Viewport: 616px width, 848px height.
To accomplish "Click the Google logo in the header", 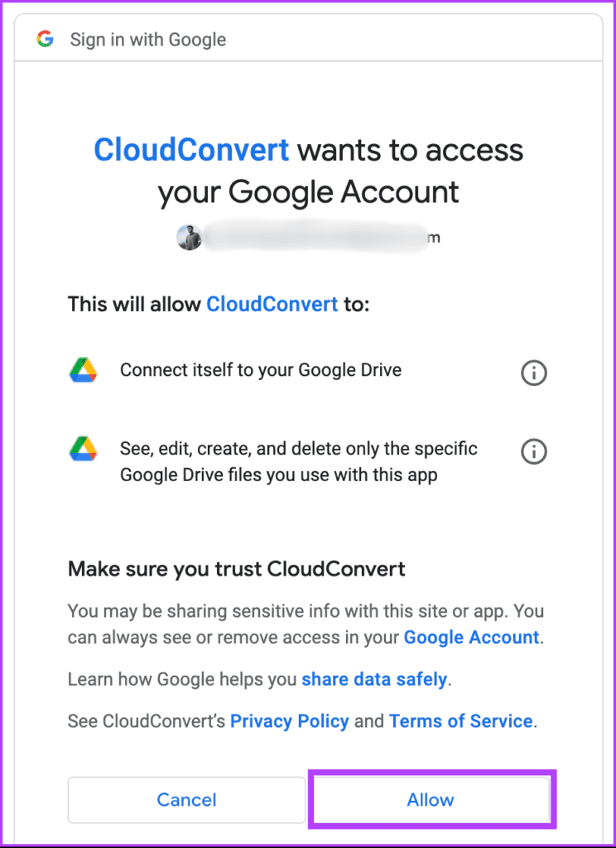I will pyautogui.click(x=45, y=39).
